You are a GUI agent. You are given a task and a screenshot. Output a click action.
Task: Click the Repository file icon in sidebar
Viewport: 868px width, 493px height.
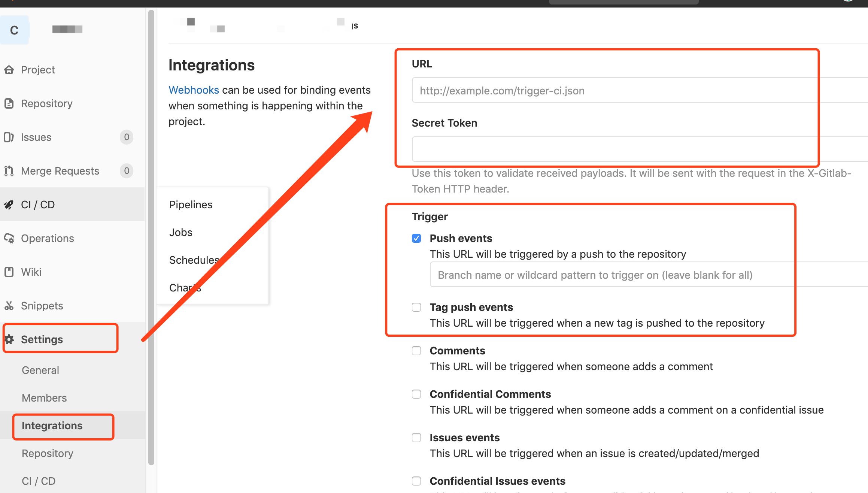click(9, 103)
